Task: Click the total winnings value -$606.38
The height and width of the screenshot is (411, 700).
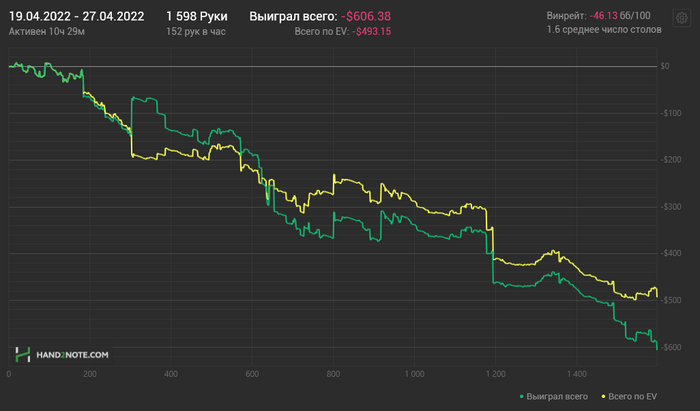Action: [366, 17]
